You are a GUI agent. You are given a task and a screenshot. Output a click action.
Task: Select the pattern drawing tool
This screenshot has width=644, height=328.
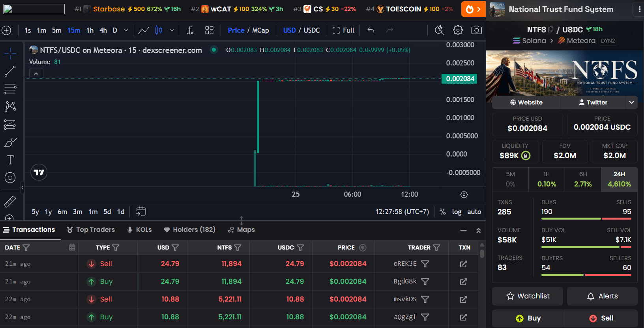10,106
